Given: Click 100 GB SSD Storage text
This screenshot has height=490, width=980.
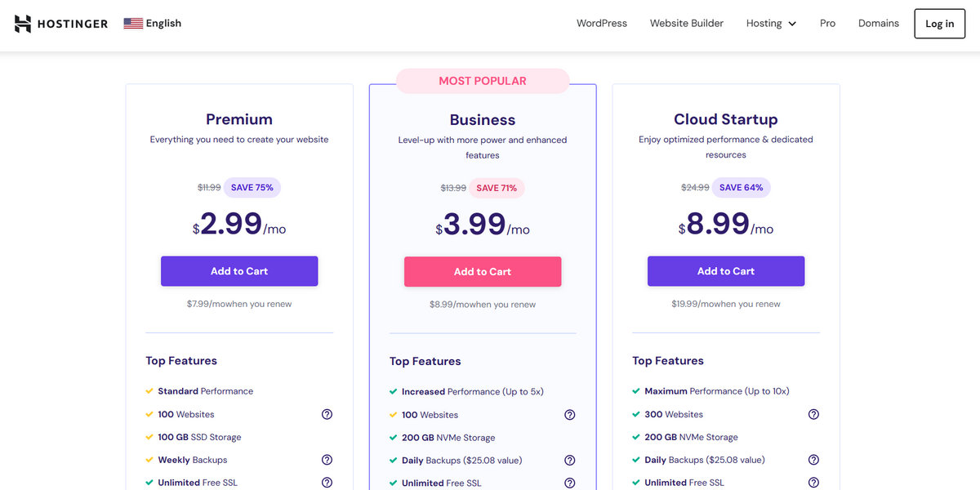Looking at the screenshot, I should pyautogui.click(x=199, y=437).
